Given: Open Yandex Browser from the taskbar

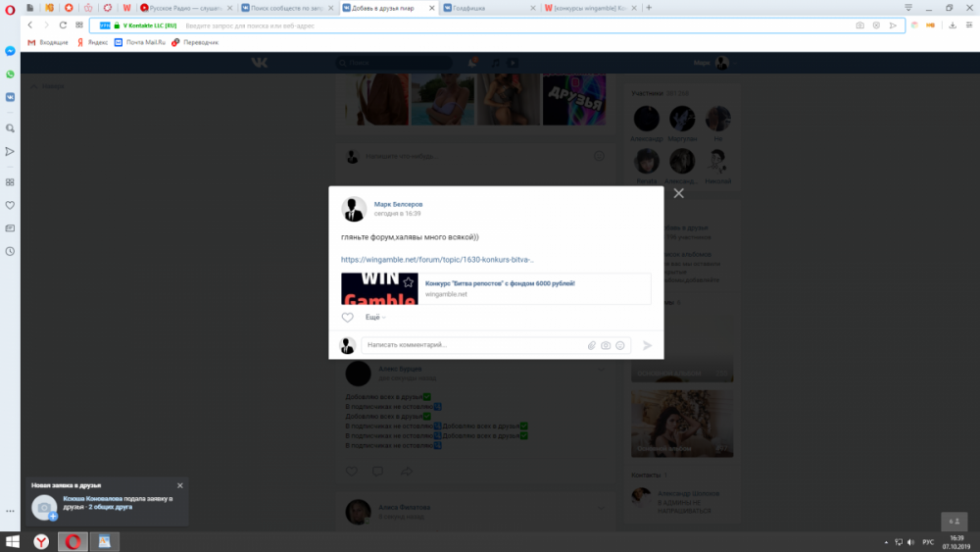Looking at the screenshot, I should pyautogui.click(x=41, y=541).
